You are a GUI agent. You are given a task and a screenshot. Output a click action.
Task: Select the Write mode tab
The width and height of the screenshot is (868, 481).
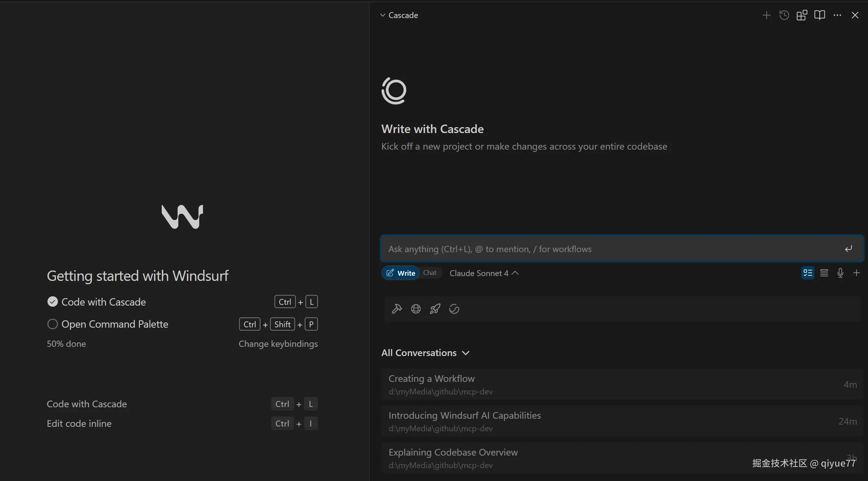tap(401, 273)
